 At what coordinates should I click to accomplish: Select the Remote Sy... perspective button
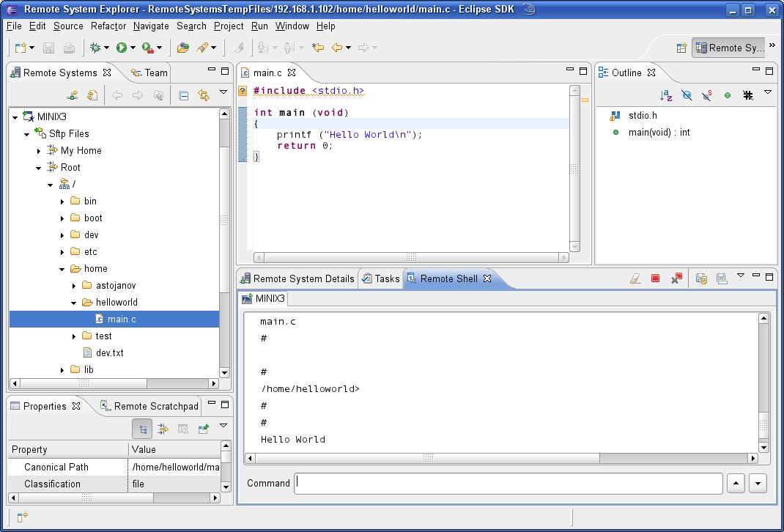728,48
